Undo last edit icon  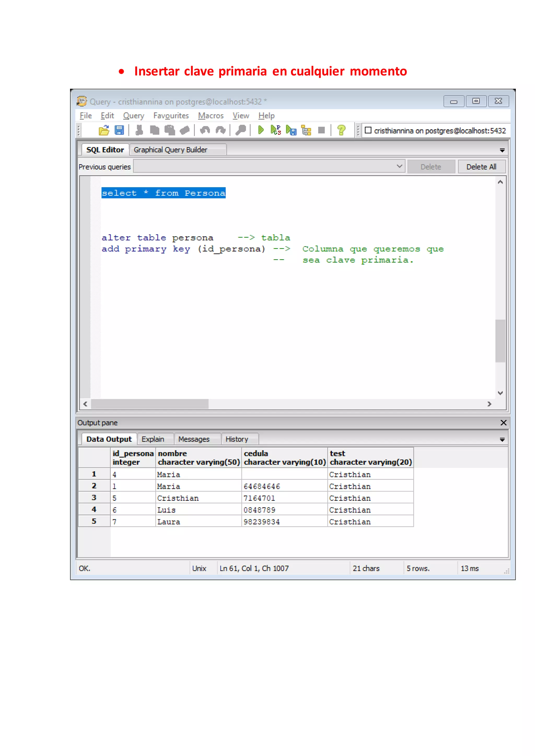click(x=205, y=130)
